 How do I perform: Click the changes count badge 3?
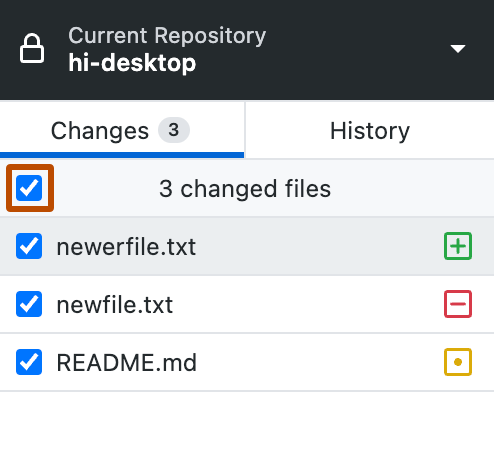[174, 130]
